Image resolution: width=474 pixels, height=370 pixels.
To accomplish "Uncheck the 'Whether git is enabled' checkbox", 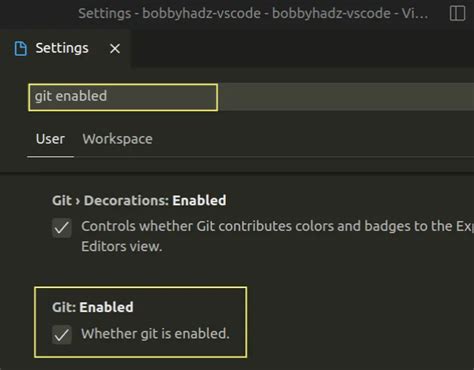I will pos(62,335).
